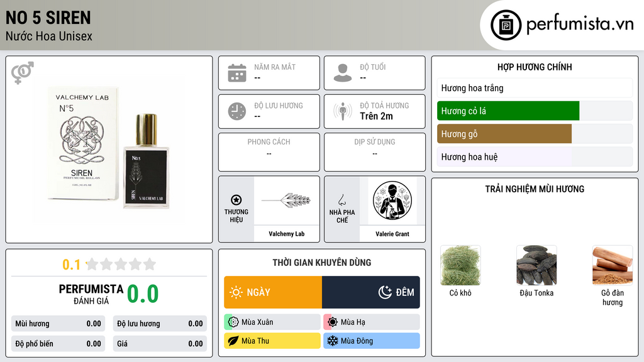Click the Độ lưu hương 0.00 score row
The width and height of the screenshot is (644, 362).
coord(160,324)
